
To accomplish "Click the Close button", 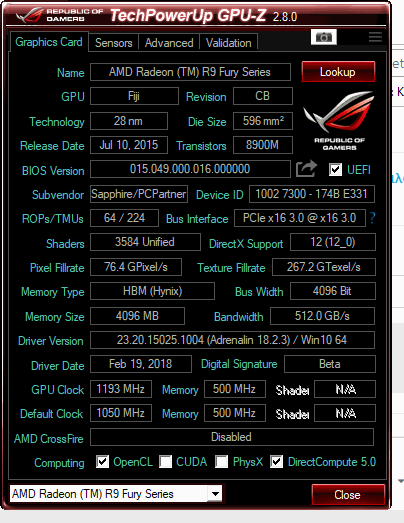I will point(348,495).
